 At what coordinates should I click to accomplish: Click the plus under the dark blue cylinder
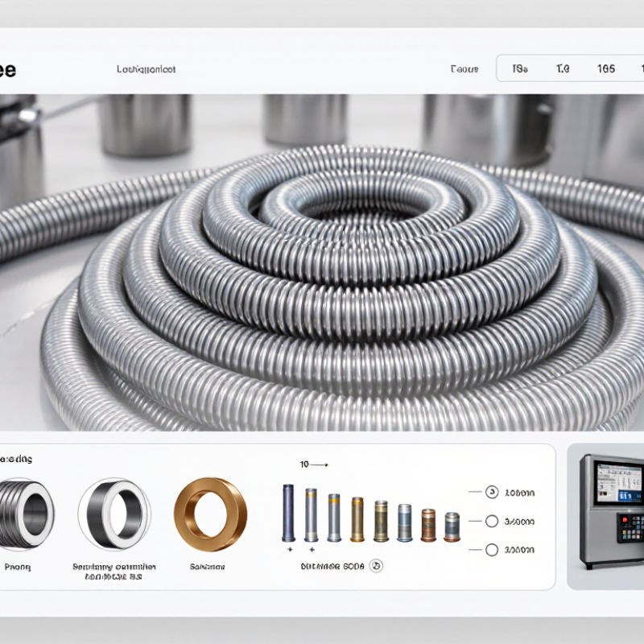pyautogui.click(x=290, y=550)
